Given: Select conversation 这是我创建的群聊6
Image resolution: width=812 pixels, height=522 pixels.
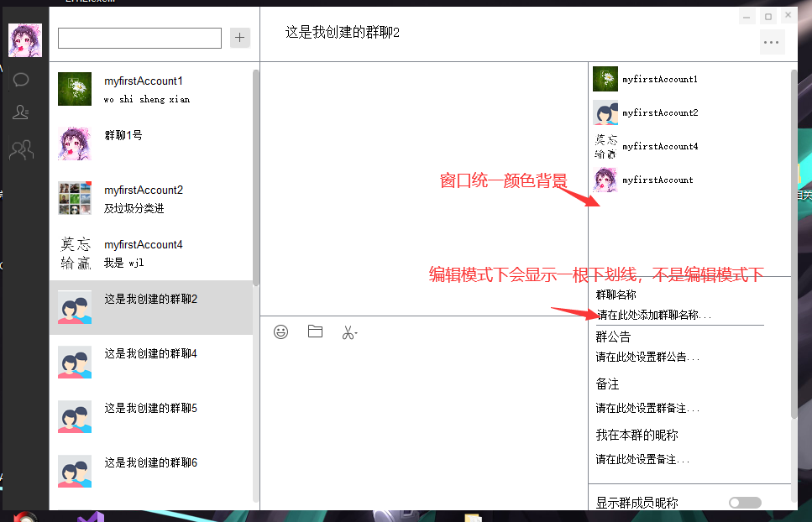Looking at the screenshot, I should click(151, 472).
